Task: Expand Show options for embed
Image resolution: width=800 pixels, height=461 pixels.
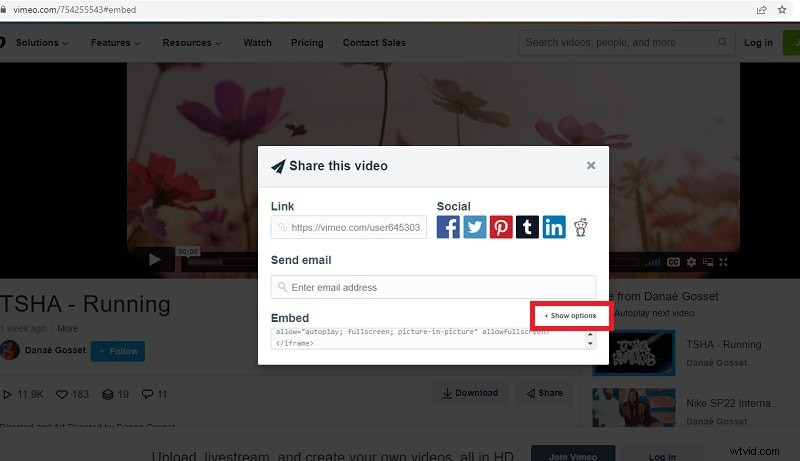Action: coord(570,316)
